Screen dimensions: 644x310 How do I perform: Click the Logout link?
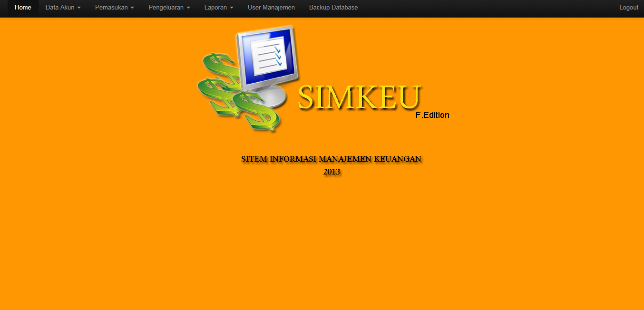click(x=628, y=7)
